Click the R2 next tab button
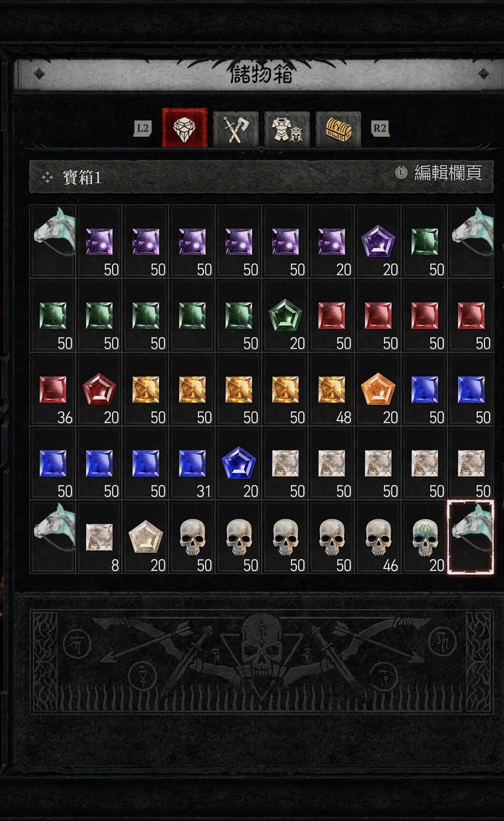Viewport: 504px width, 821px height. 380,129
